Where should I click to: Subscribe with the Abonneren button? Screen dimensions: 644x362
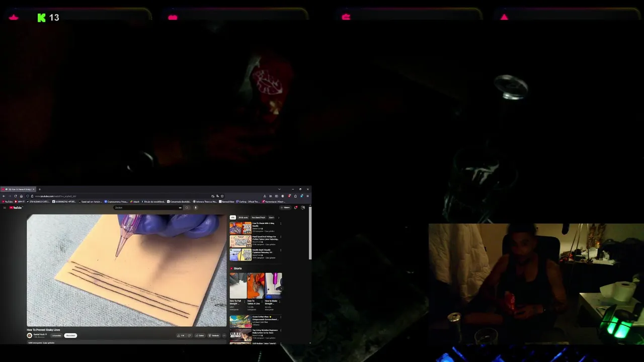pos(70,335)
